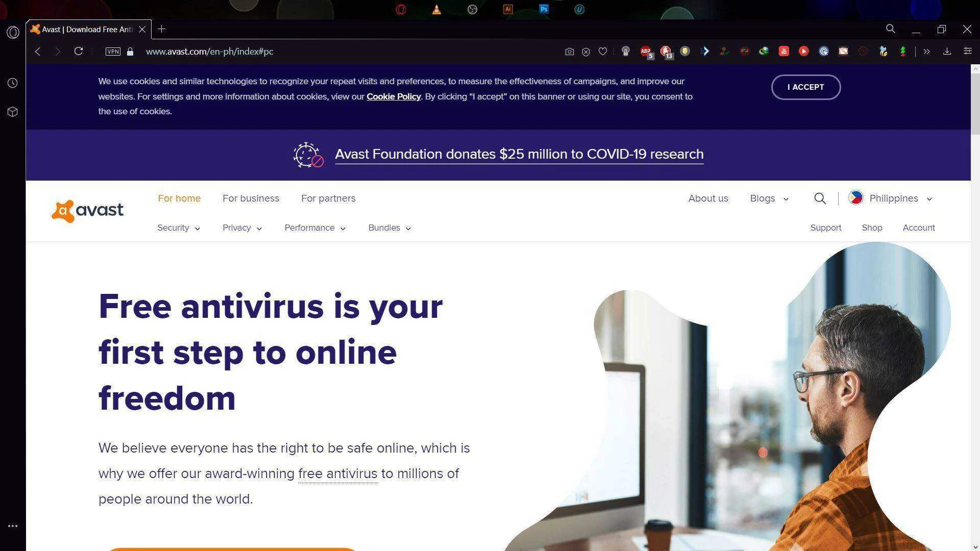The height and width of the screenshot is (551, 980).
Task: Click the bee extension icon
Action: (883, 52)
